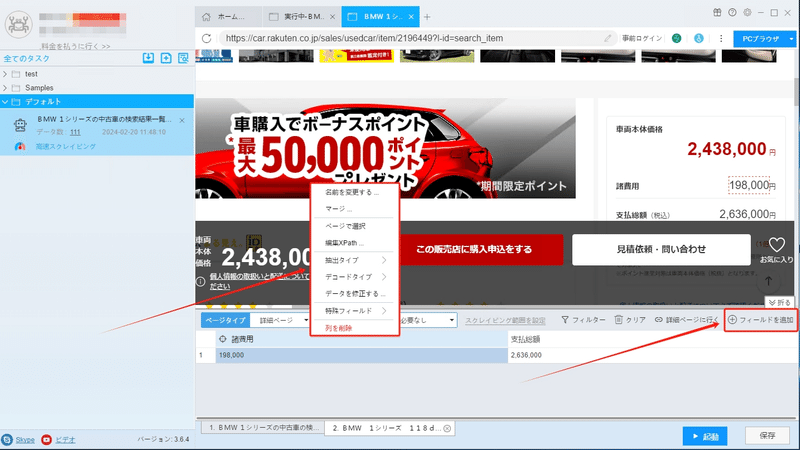The height and width of the screenshot is (450, 800).
Task: Close the BMW task entry in sidebar
Action: (182, 120)
